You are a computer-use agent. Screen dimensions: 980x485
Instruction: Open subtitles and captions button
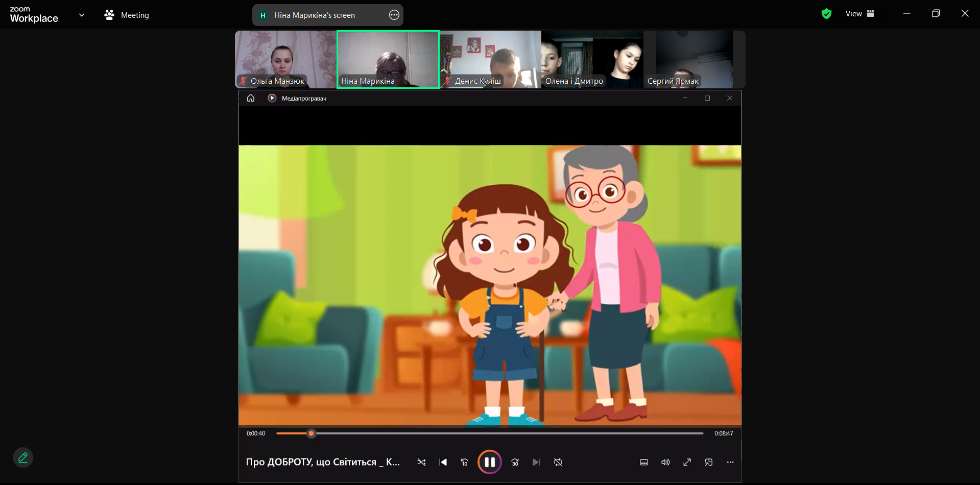(644, 462)
